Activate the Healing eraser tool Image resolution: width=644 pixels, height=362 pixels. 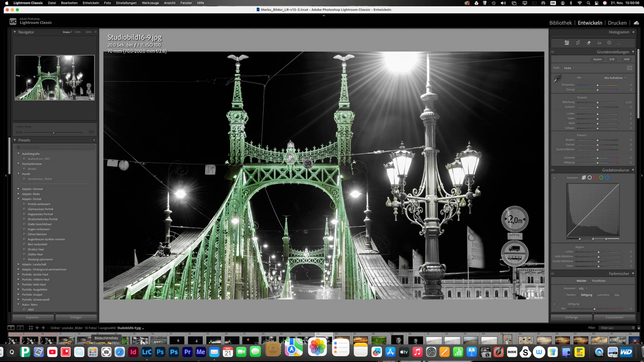click(589, 43)
